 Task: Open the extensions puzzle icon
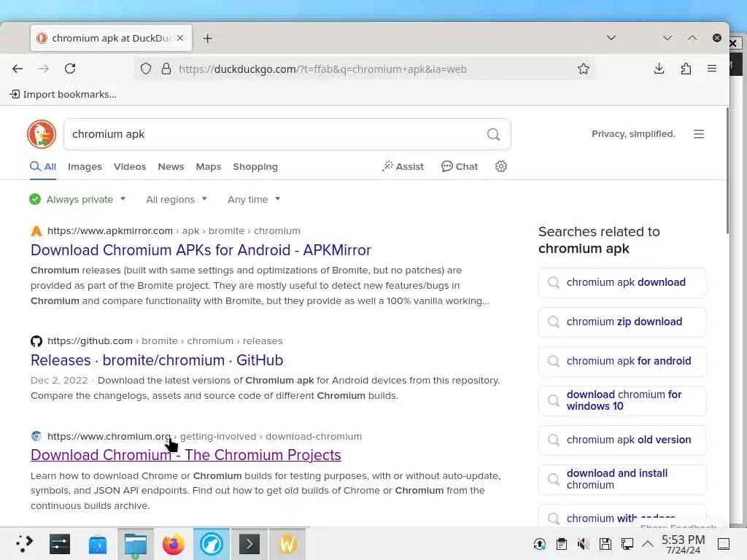[x=686, y=69]
